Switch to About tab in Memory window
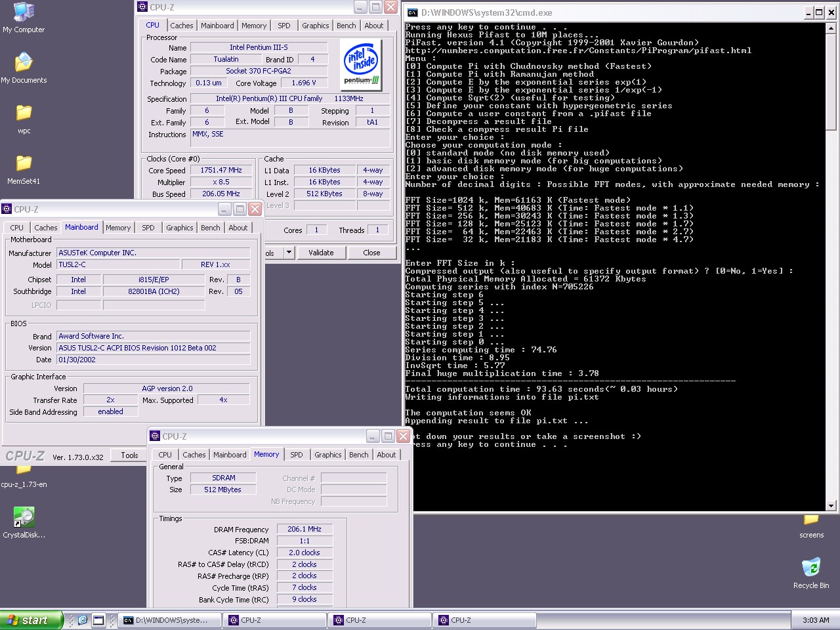The image size is (840, 630). point(387,455)
